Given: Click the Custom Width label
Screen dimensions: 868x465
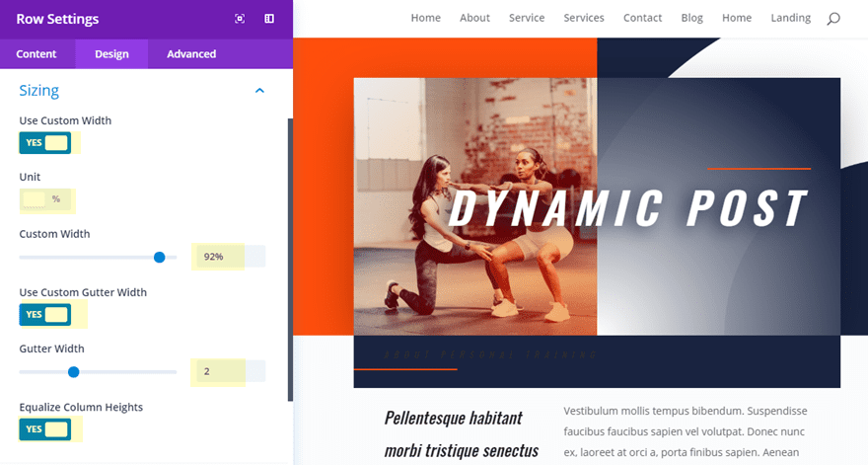Looking at the screenshot, I should click(54, 234).
